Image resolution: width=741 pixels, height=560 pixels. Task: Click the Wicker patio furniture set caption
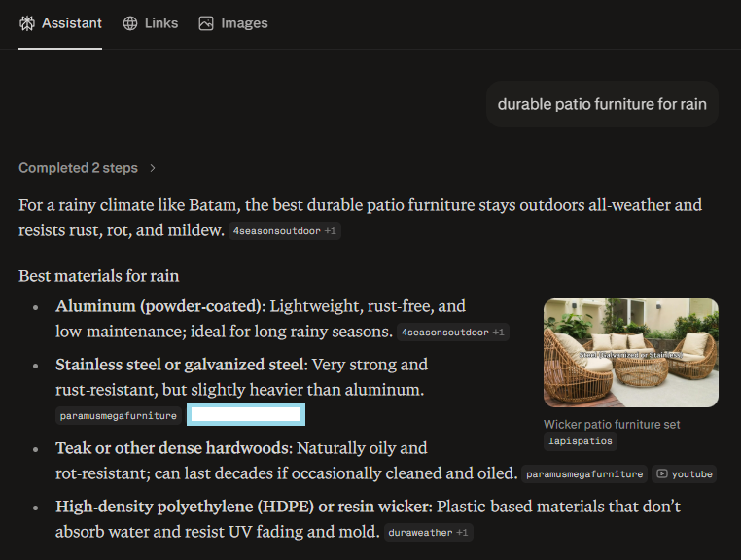tap(612, 424)
